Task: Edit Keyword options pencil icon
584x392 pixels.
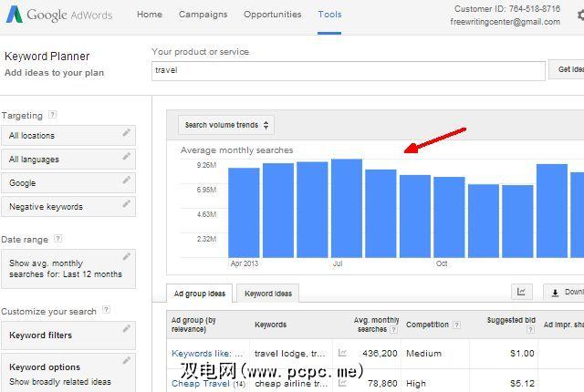Action: coord(127,360)
